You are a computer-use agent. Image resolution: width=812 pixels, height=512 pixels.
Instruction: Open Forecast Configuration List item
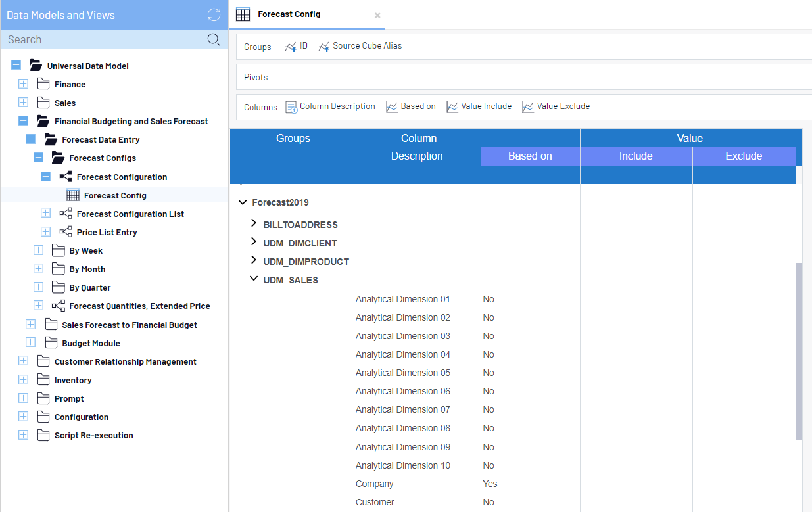click(x=130, y=214)
